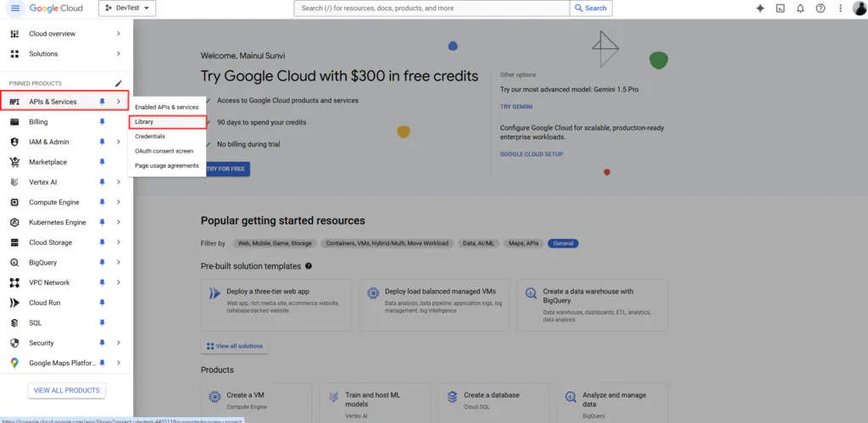Click the Google Maps Platform pin icon

pyautogui.click(x=15, y=363)
